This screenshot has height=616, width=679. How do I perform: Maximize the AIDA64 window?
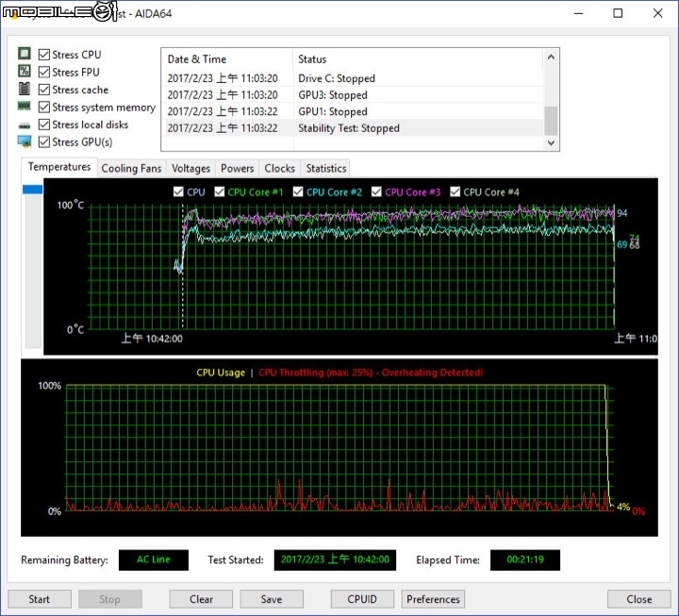(618, 13)
